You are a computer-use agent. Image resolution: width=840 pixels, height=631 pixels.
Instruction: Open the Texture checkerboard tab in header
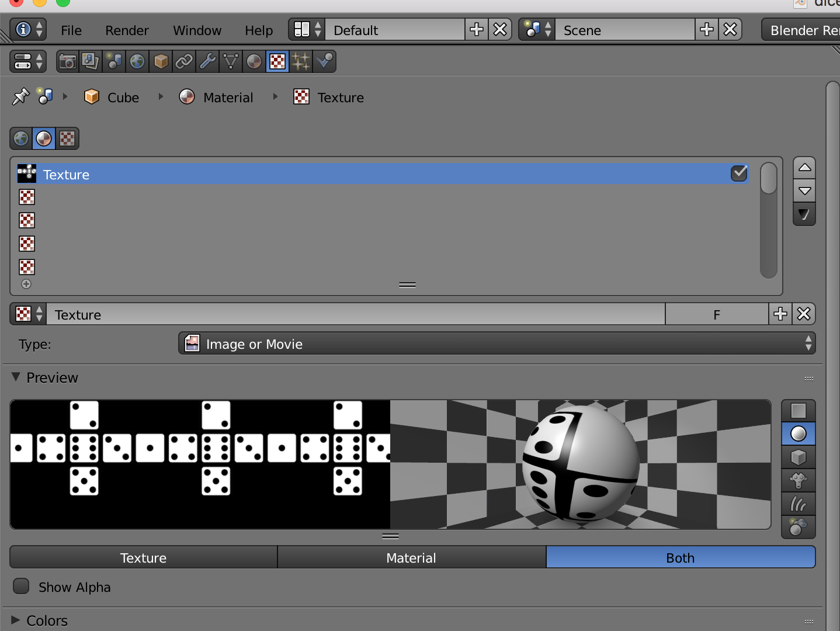(x=277, y=61)
